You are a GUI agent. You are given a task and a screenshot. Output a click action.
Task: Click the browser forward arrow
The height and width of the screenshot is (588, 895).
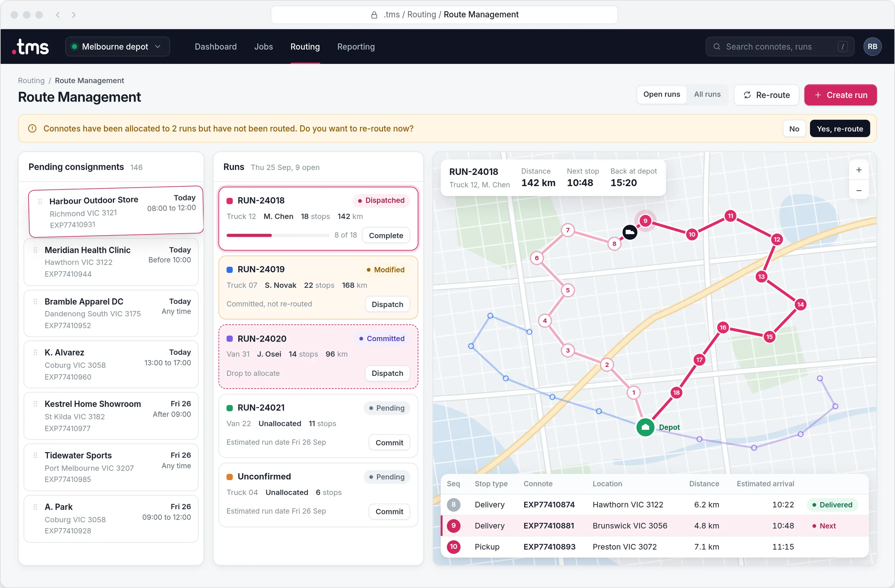point(74,15)
